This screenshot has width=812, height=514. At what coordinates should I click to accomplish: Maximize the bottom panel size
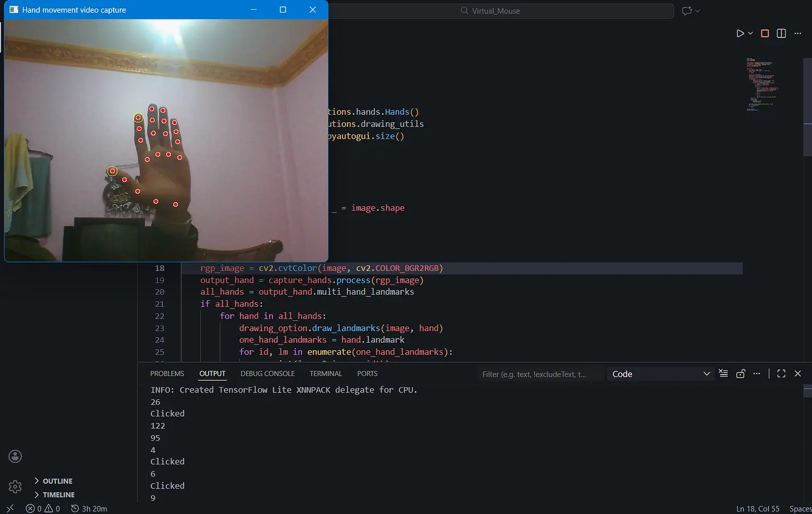tap(781, 374)
